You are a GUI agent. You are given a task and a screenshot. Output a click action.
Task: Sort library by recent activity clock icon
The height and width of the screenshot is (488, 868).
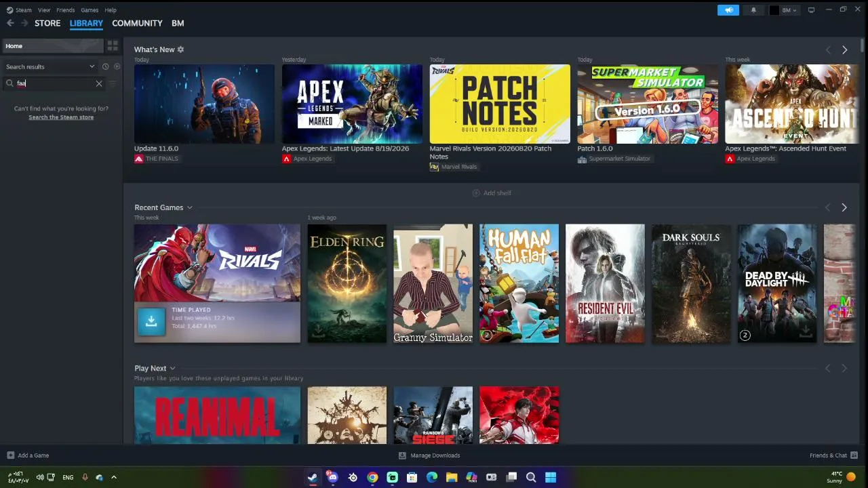[105, 66]
